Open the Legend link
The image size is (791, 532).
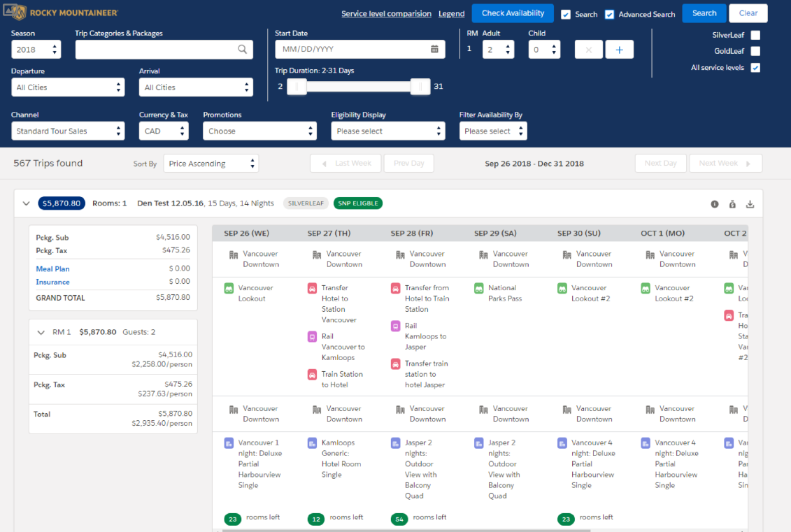(451, 13)
